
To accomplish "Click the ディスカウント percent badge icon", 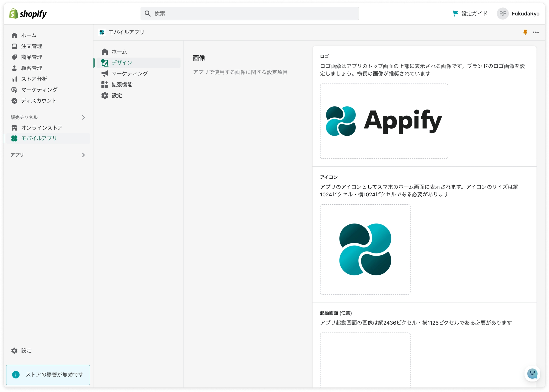I will (x=14, y=101).
